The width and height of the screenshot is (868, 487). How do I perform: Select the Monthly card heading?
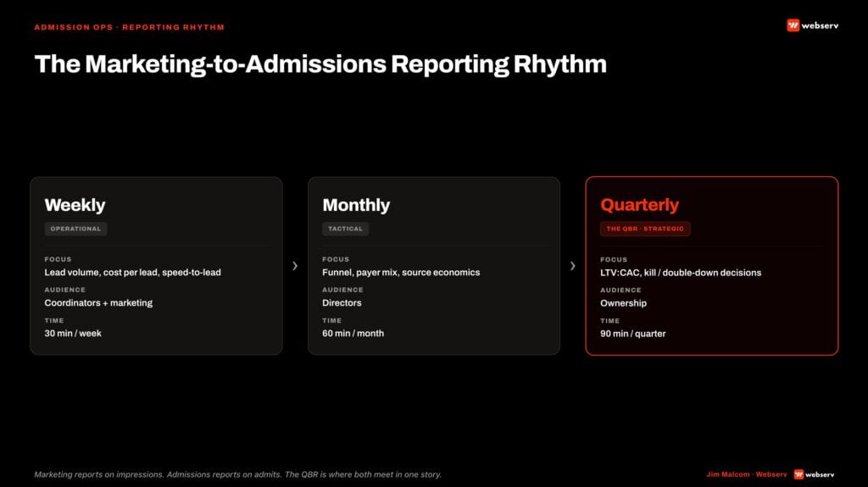[356, 205]
